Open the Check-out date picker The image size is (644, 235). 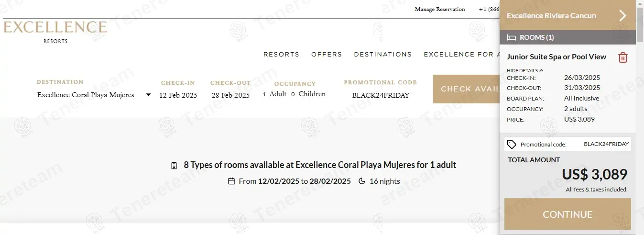(230, 95)
